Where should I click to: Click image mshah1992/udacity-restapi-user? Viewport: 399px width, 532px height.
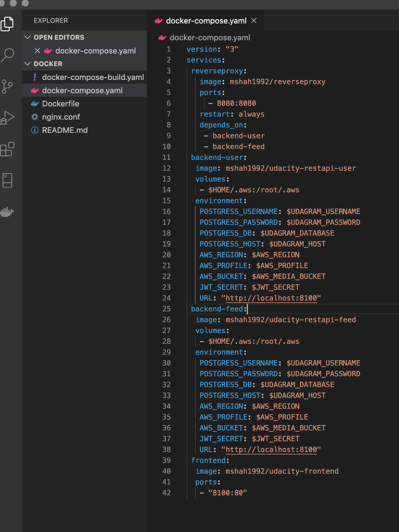pos(291,168)
